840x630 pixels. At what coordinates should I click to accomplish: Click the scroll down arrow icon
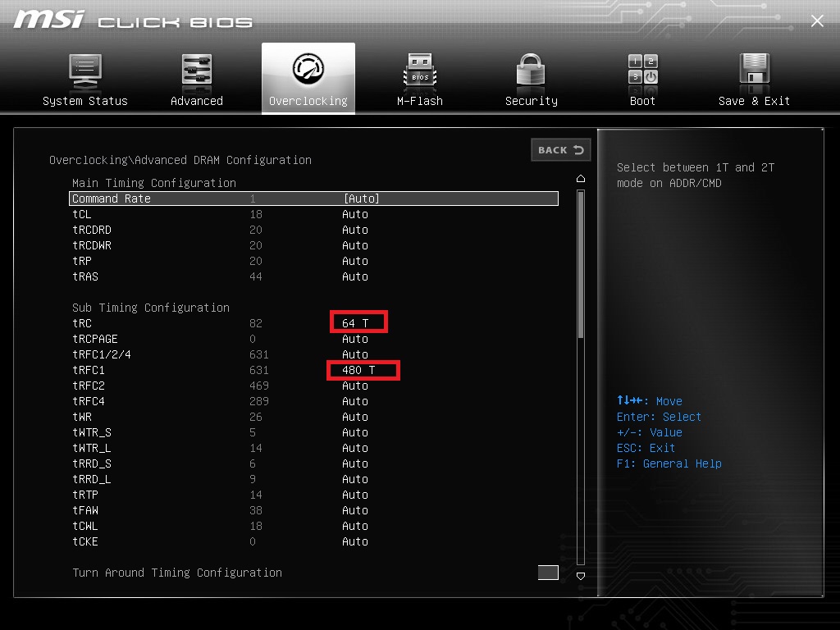pyautogui.click(x=581, y=576)
